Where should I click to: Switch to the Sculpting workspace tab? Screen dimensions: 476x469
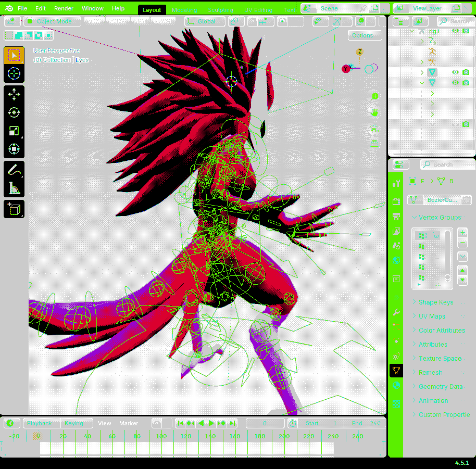click(x=220, y=10)
